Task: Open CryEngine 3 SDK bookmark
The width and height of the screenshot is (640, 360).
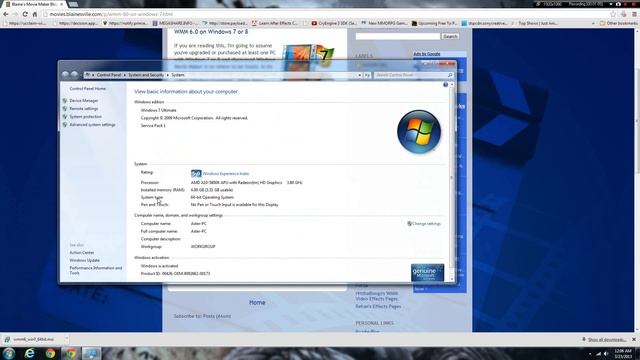Action: (334, 23)
